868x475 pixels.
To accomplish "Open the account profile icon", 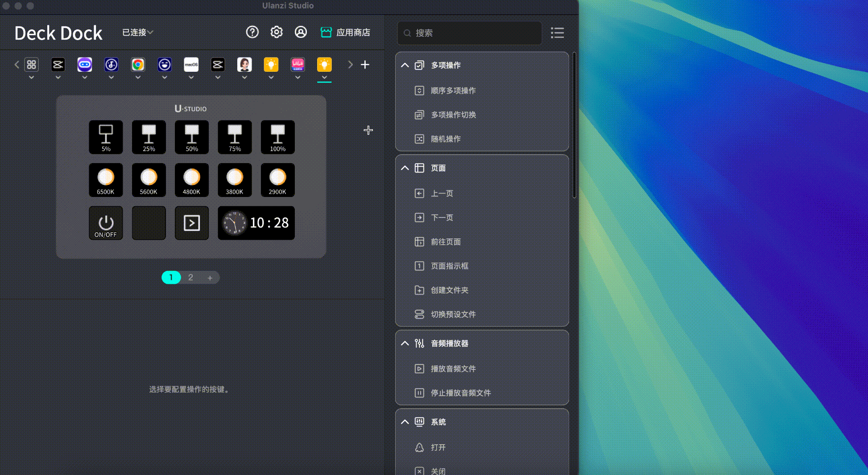I will (301, 32).
